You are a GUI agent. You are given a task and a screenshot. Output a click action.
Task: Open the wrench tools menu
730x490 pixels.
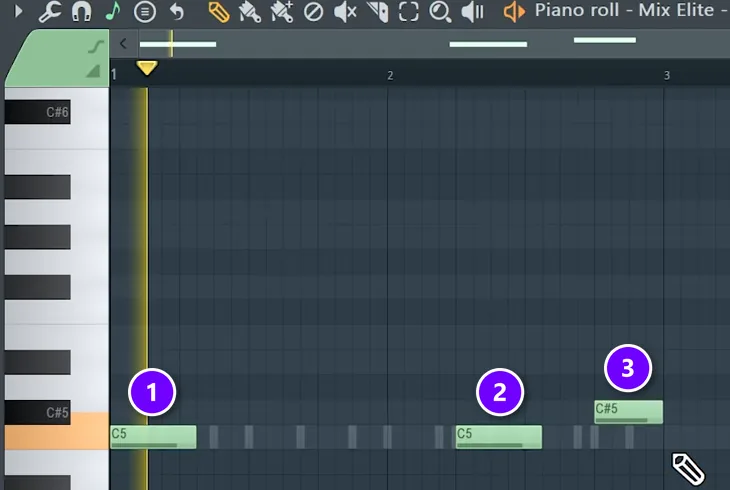[49, 11]
